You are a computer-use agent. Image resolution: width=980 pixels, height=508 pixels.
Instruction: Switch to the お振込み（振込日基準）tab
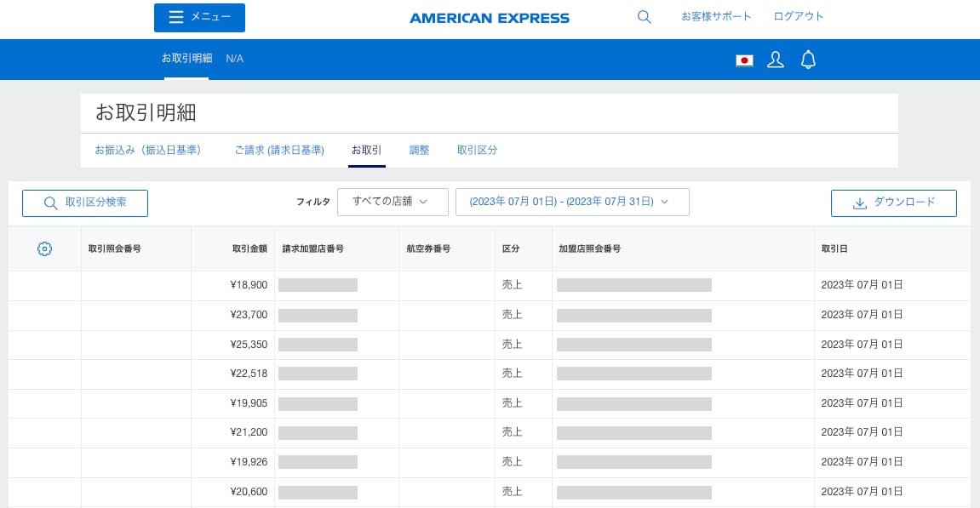coord(148,150)
